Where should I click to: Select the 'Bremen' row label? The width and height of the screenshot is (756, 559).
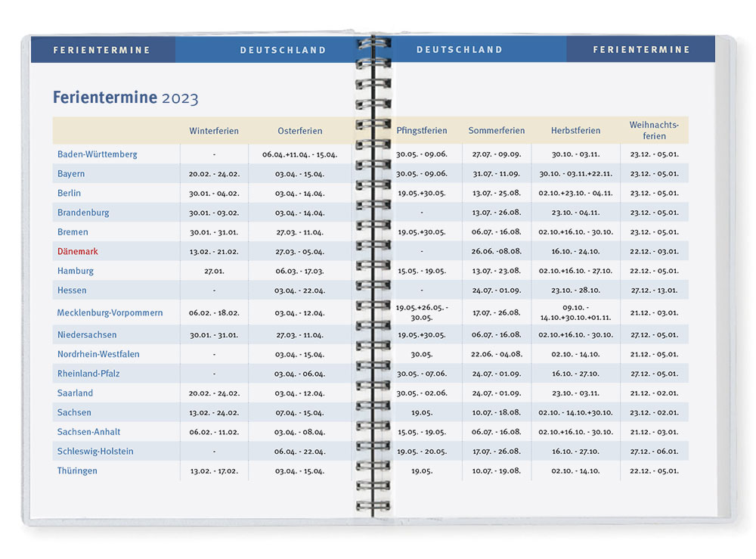pos(73,232)
